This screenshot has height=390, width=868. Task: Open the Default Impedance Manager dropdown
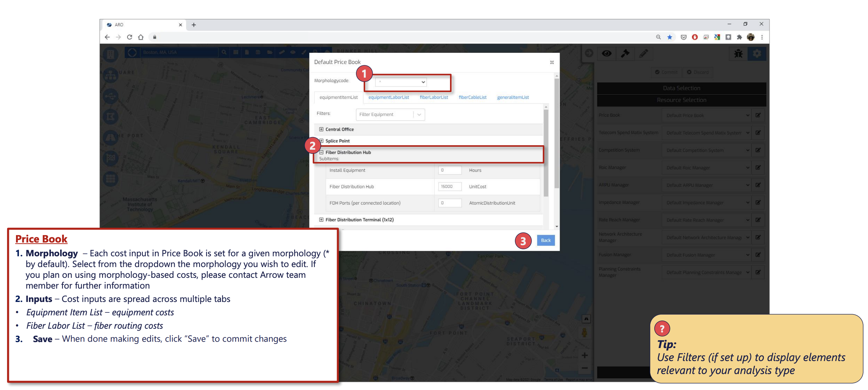tap(707, 202)
